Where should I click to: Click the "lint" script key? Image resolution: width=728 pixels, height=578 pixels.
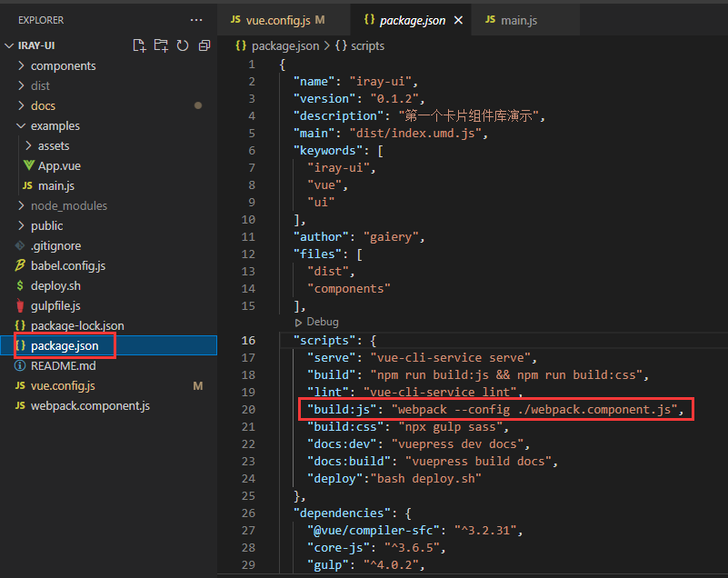click(328, 393)
